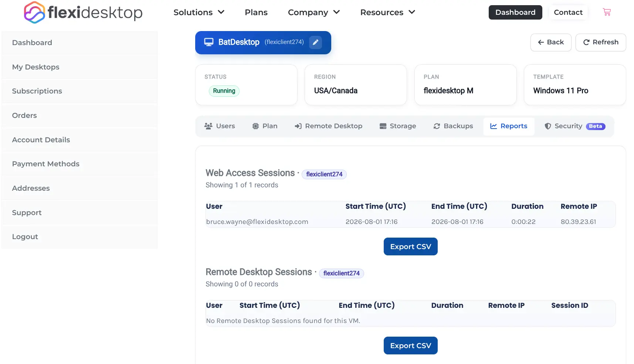634x364 pixels.
Task: Open the Plans page in navigation
Action: [x=256, y=12]
